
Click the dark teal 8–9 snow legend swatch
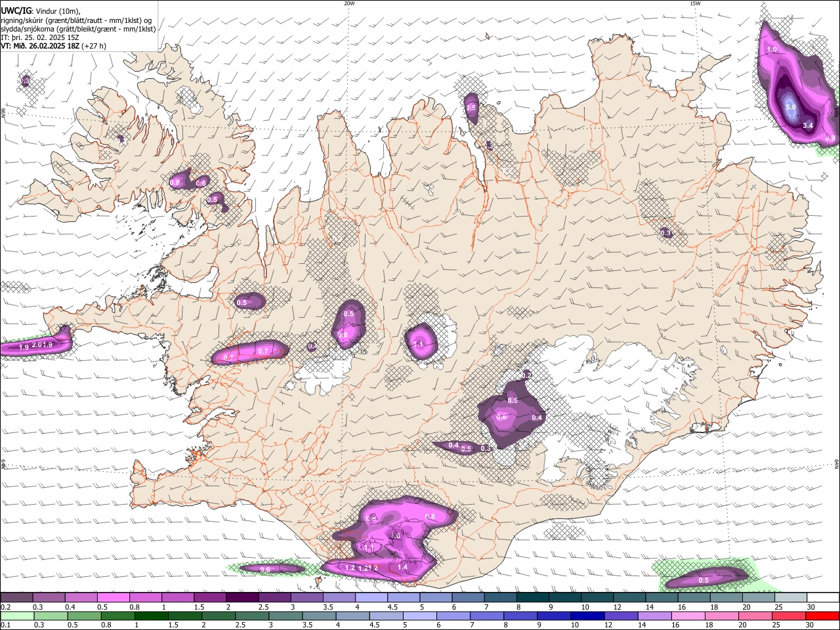533,598
